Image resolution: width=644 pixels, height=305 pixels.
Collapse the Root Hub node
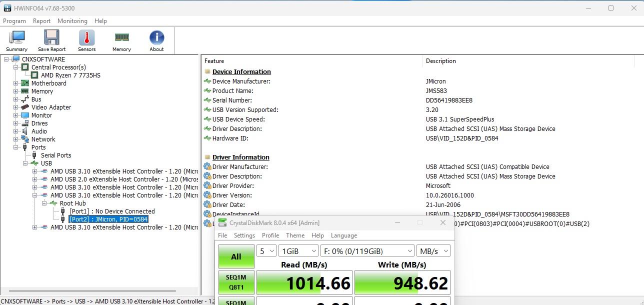tap(44, 203)
